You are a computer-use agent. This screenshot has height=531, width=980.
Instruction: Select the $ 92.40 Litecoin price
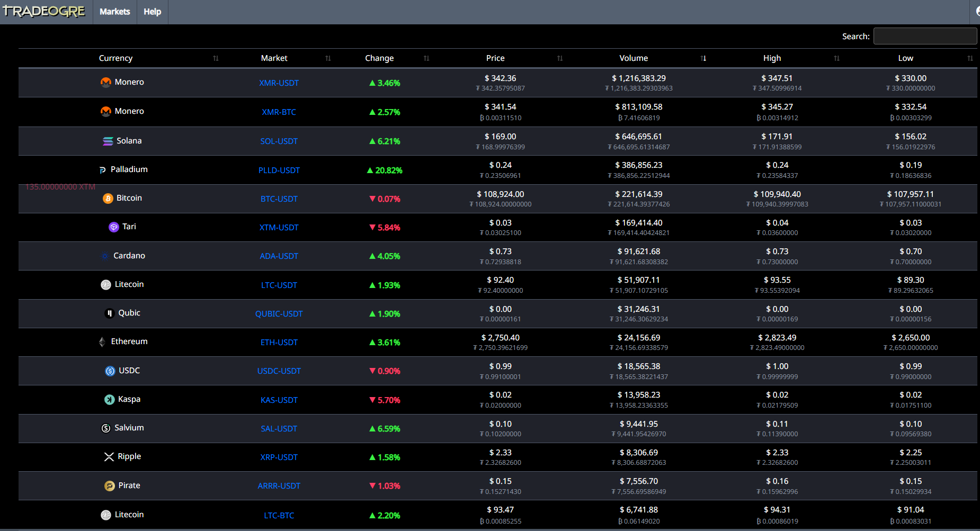click(x=501, y=280)
